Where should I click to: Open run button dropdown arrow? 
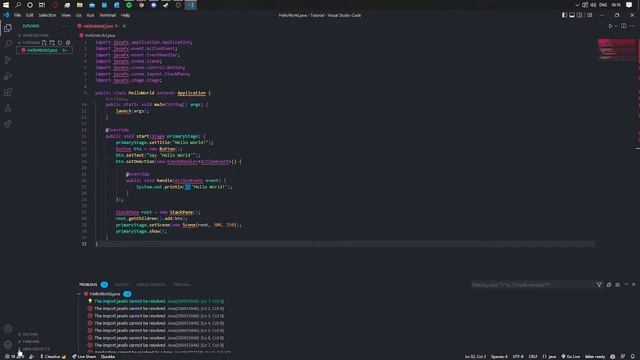tap(616, 26)
